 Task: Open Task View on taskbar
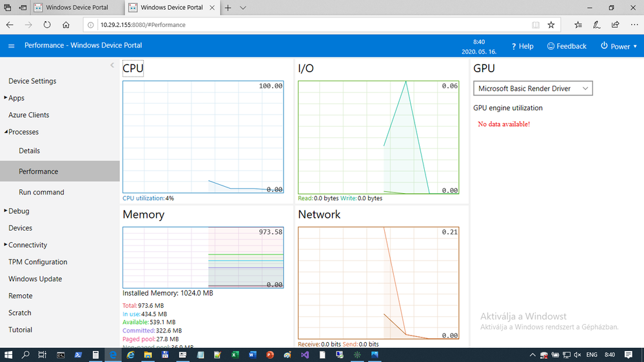pos(43,355)
